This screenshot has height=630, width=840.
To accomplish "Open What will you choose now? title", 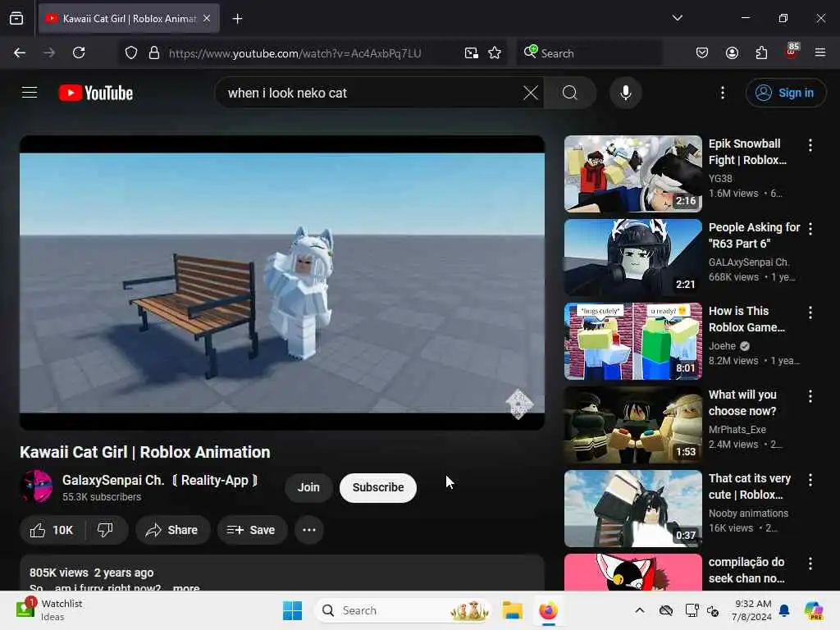I will click(742, 403).
